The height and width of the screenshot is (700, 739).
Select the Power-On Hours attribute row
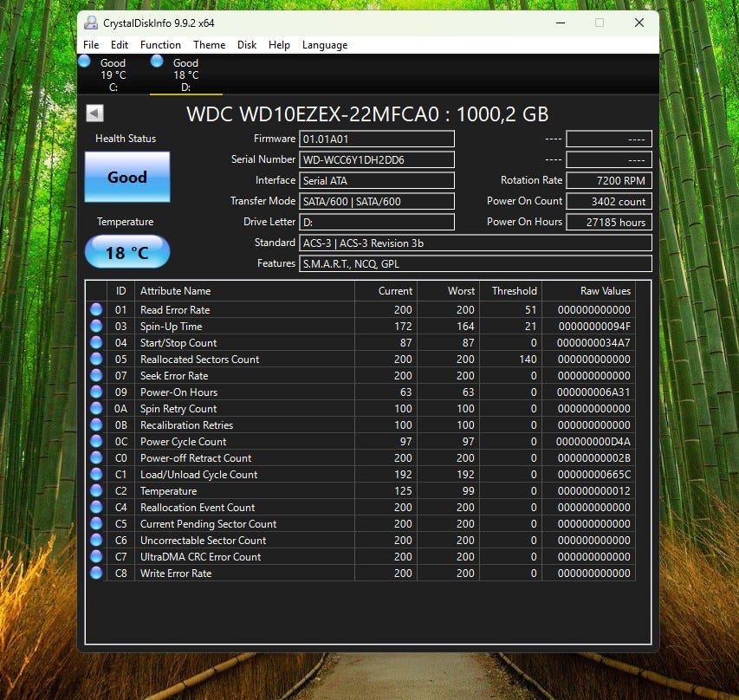coord(360,392)
